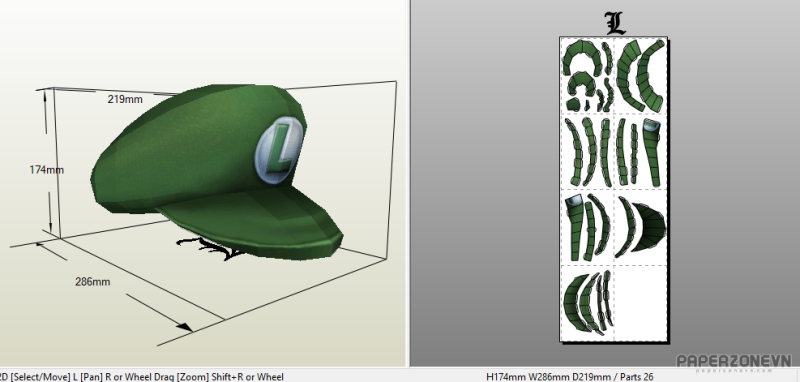Viewport: 800px width, 382px height.
Task: Click the 174mm height dimension label
Action: point(46,170)
